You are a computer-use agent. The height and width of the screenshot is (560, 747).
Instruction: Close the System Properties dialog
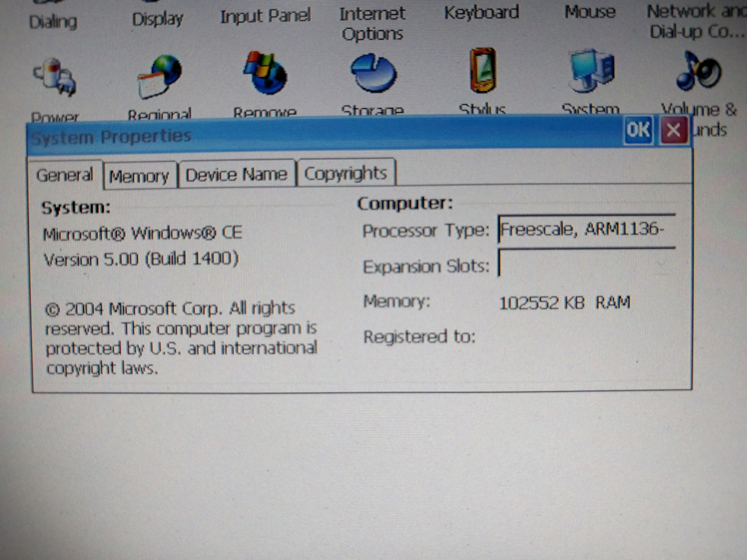pos(673,130)
